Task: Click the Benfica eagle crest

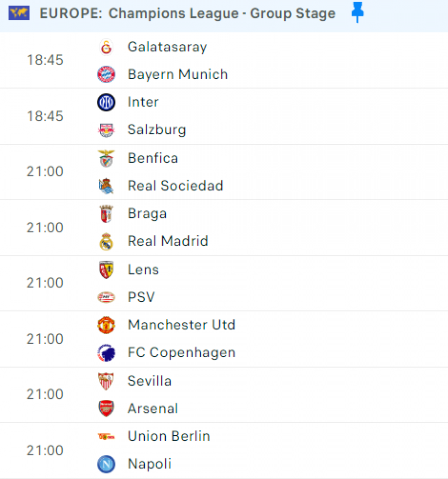Action: [x=106, y=158]
